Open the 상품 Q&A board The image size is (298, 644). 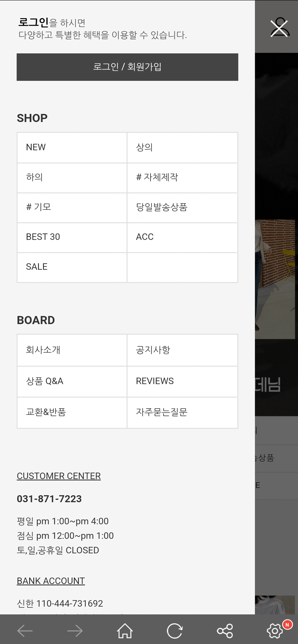point(72,381)
